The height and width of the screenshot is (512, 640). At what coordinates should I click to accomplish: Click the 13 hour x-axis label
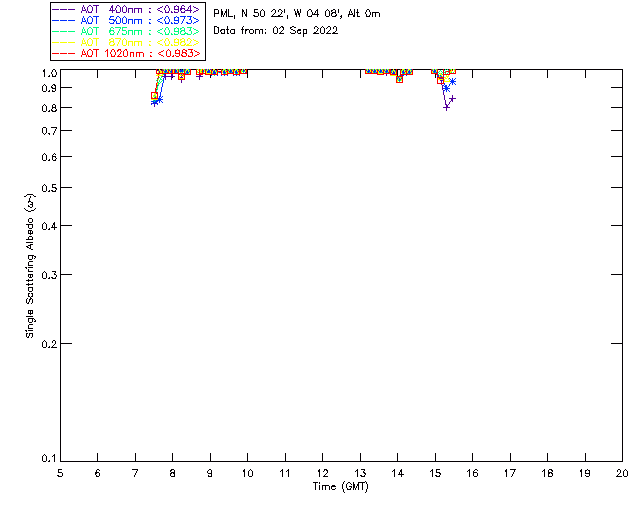(360, 473)
